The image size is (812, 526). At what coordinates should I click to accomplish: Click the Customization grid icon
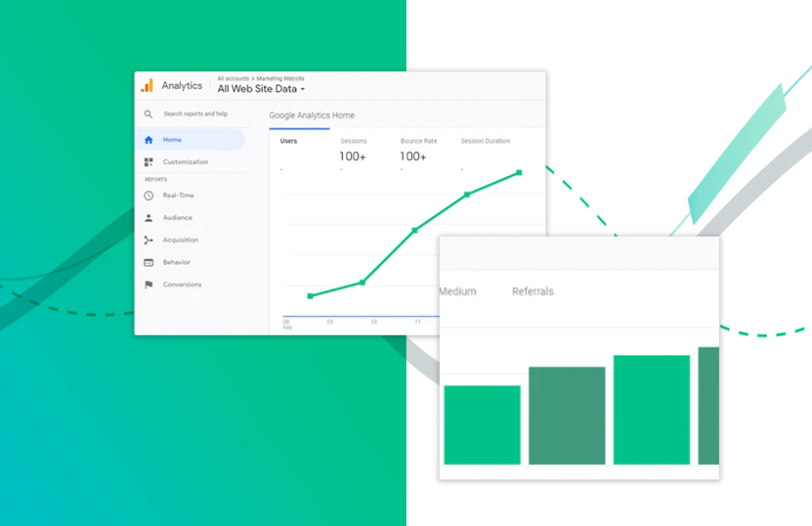pos(149,162)
